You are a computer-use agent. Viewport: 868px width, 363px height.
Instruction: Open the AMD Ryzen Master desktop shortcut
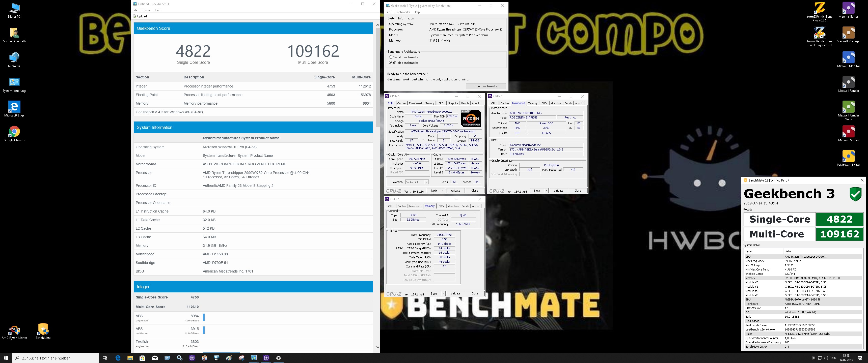14,331
